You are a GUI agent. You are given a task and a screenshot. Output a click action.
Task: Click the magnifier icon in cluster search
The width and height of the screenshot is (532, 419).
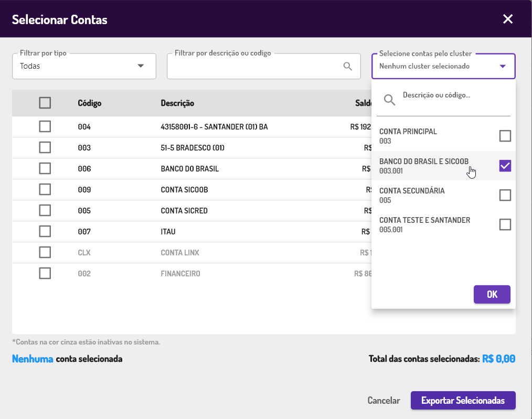pyautogui.click(x=389, y=100)
